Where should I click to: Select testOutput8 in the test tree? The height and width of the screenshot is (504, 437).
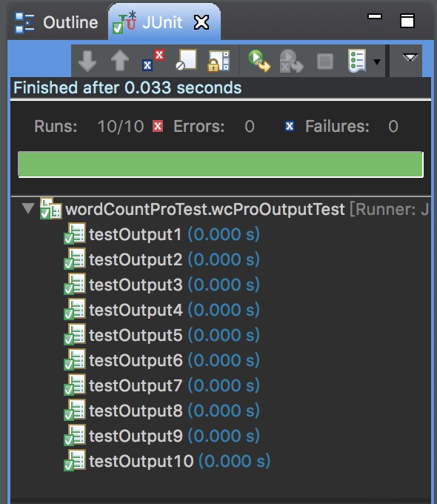pyautogui.click(x=174, y=411)
